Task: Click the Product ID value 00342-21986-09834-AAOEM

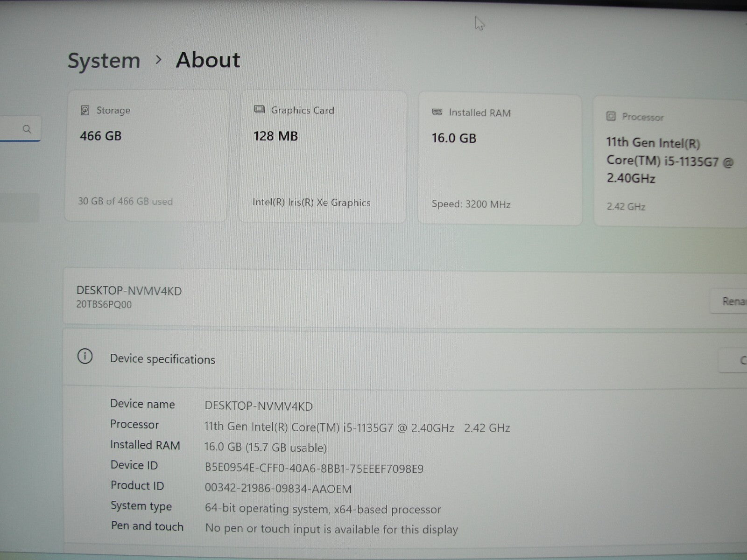Action: [x=278, y=489]
